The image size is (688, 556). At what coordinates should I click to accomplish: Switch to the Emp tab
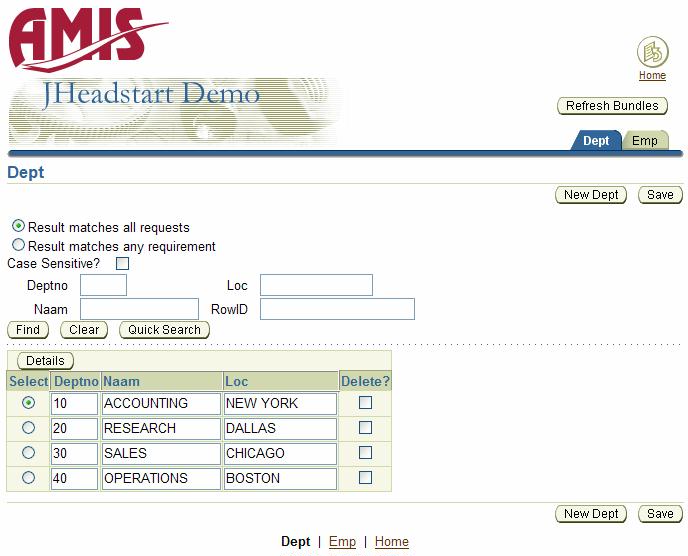(645, 140)
